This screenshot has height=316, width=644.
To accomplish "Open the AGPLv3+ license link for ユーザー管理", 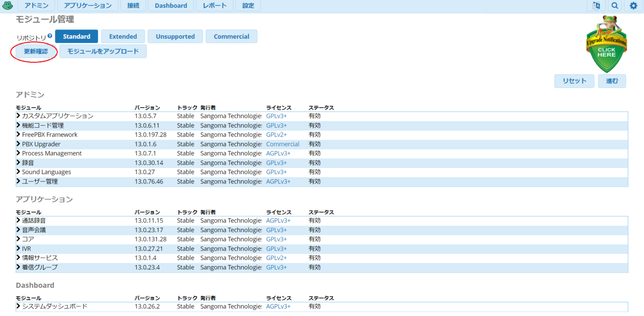I will (x=279, y=181).
